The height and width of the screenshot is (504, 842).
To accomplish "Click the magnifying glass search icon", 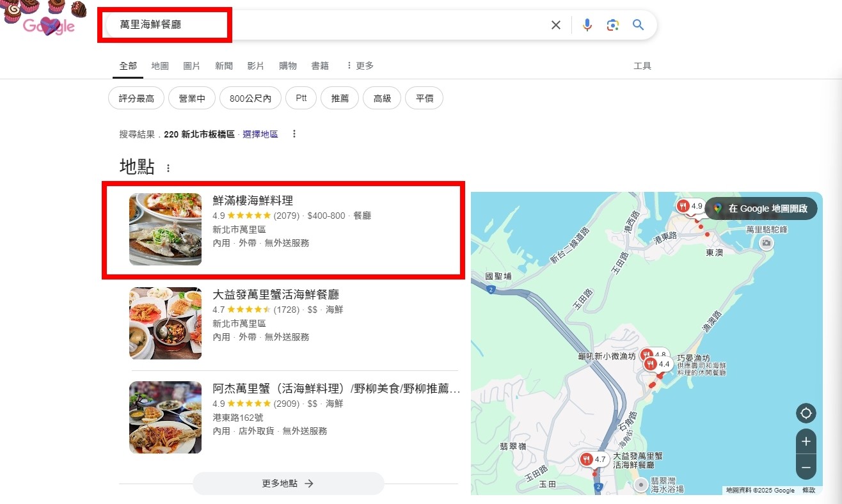I will (638, 25).
